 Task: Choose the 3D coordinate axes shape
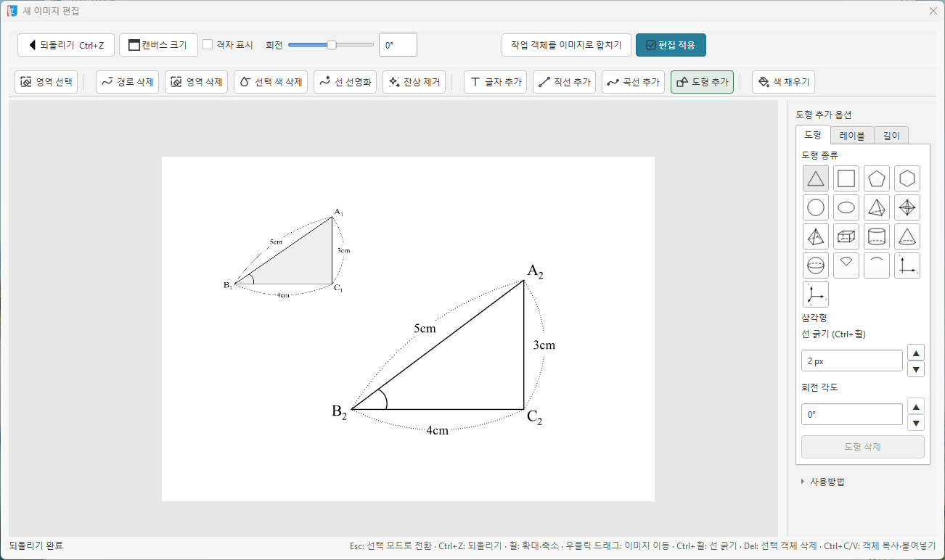coord(816,295)
